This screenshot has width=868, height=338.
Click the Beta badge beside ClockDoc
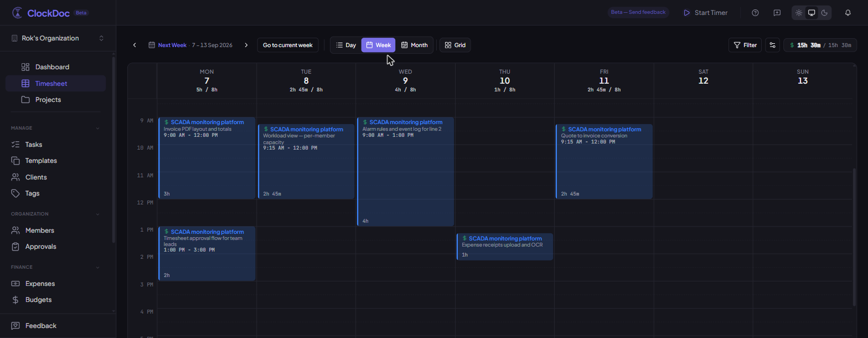pos(81,13)
